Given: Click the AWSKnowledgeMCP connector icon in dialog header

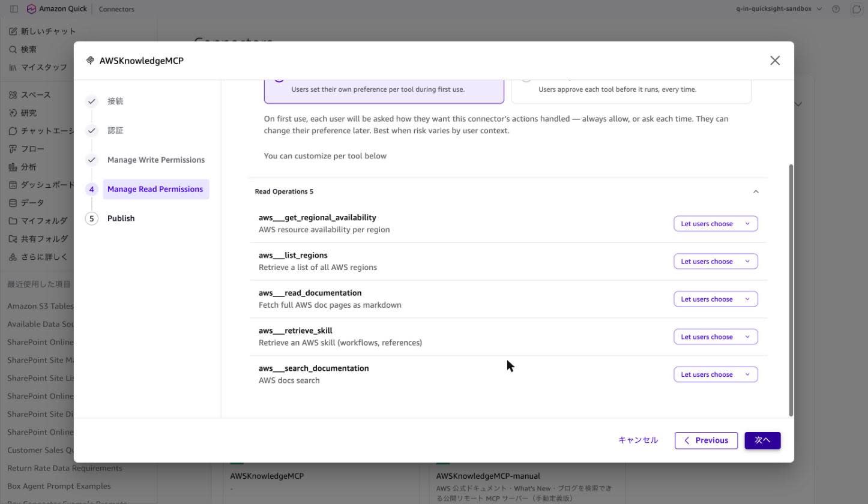Looking at the screenshot, I should tap(90, 61).
